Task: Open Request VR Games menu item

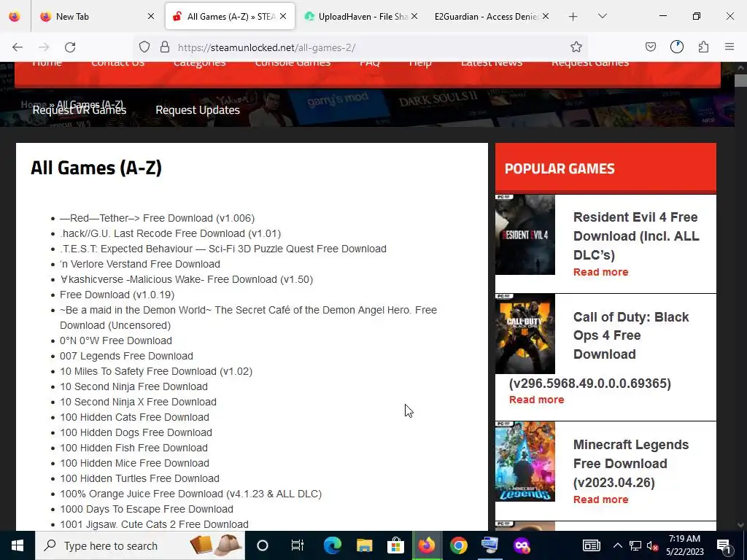Action: [80, 110]
